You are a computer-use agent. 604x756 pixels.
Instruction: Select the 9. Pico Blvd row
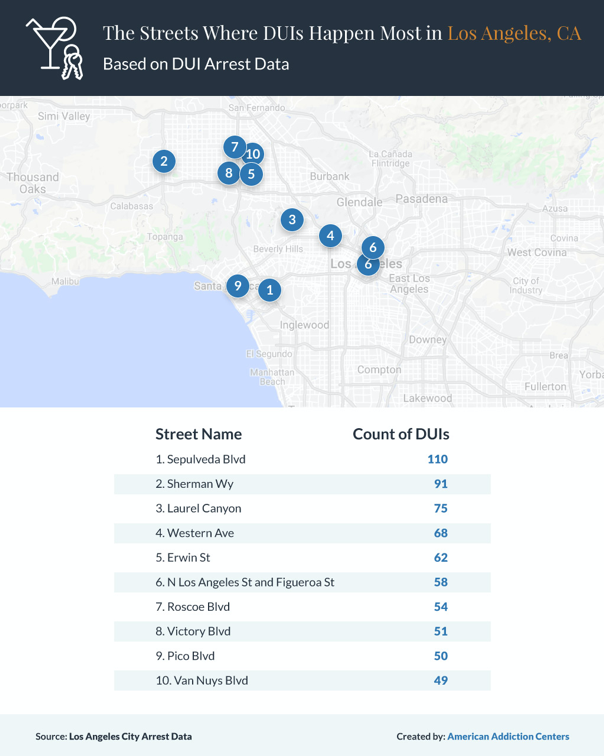[302, 656]
